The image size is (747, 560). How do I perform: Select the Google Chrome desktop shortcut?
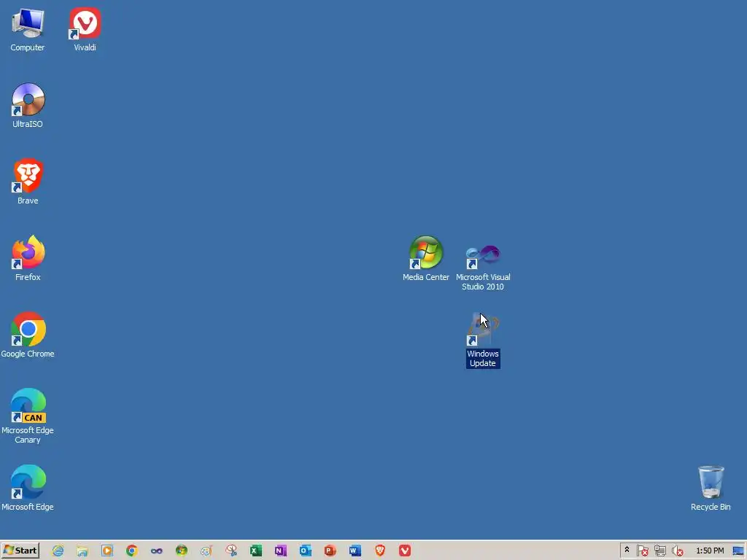click(x=28, y=335)
